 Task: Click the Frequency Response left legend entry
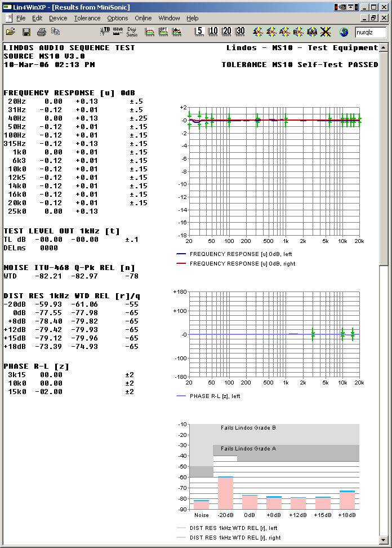pos(234,254)
